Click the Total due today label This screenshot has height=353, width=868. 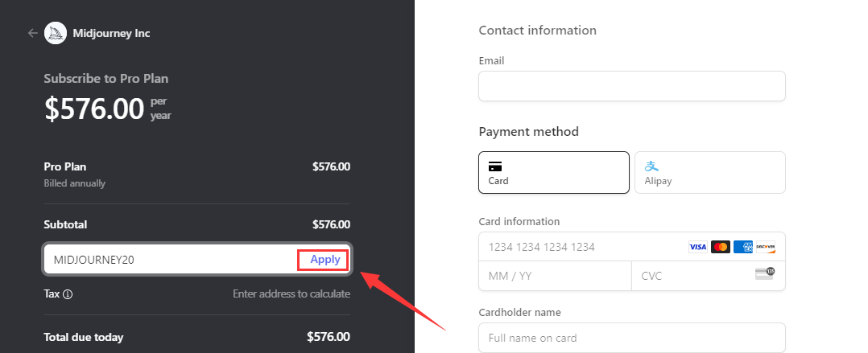[84, 337]
